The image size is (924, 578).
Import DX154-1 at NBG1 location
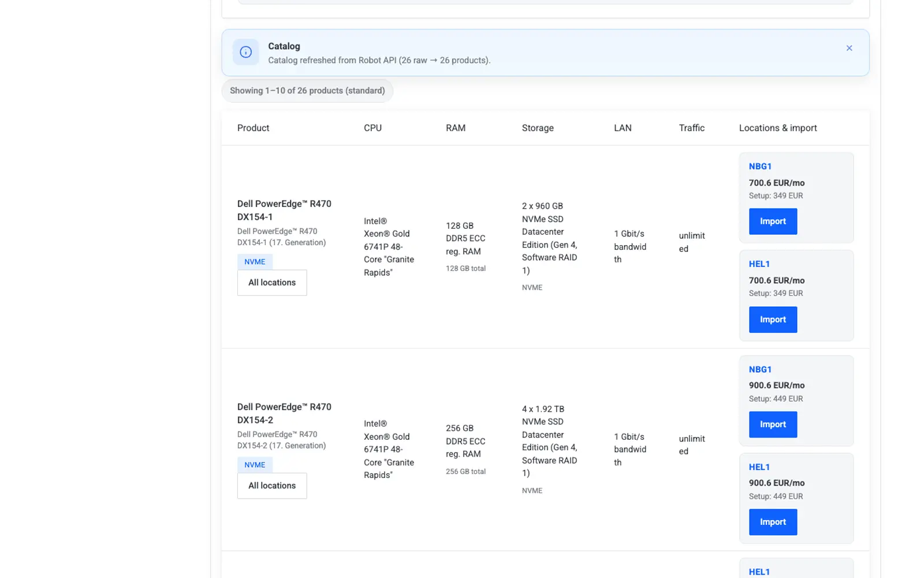(773, 221)
